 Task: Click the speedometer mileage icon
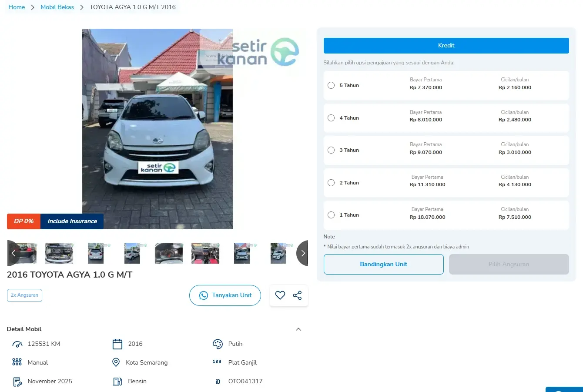coord(17,344)
